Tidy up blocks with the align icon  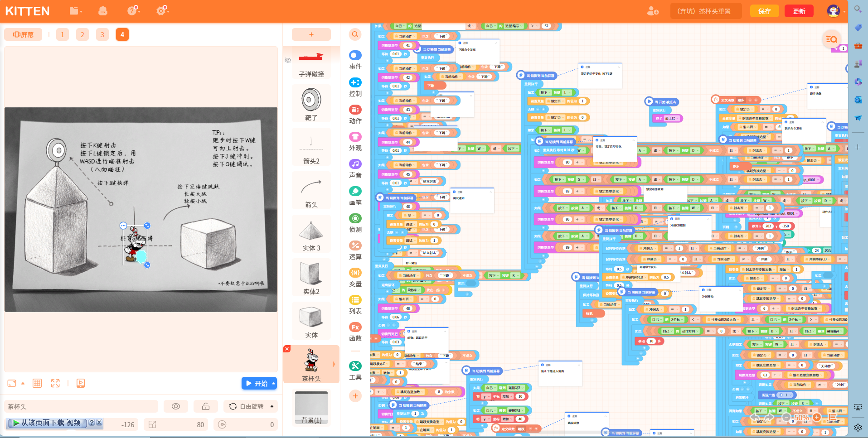pyautogui.click(x=833, y=418)
